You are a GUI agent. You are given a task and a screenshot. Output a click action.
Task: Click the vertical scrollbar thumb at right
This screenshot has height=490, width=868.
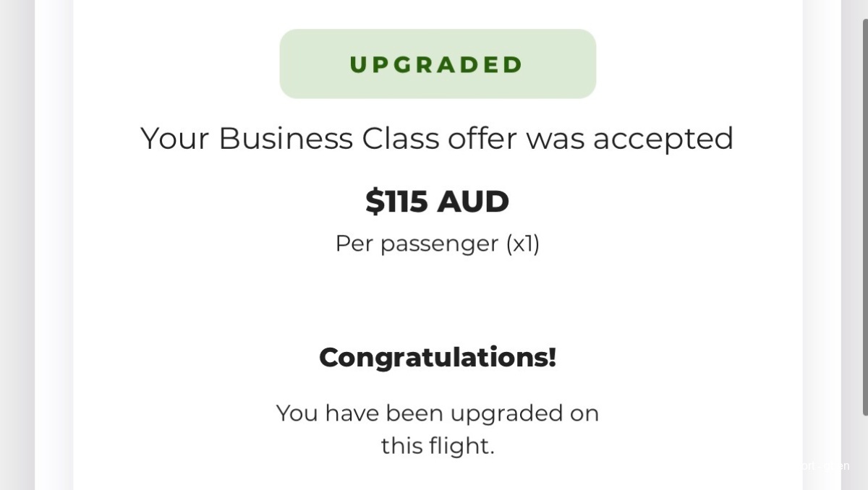(x=864, y=217)
